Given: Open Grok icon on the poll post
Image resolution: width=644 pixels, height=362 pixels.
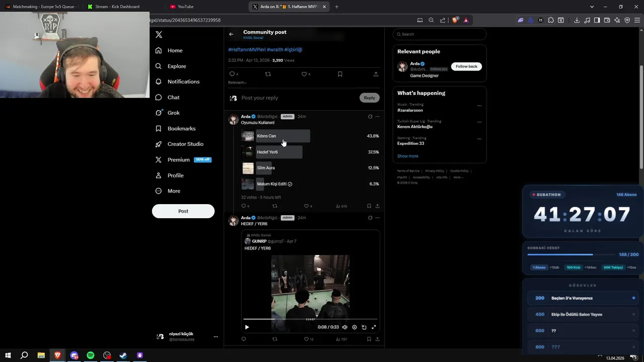Looking at the screenshot, I should (x=370, y=117).
